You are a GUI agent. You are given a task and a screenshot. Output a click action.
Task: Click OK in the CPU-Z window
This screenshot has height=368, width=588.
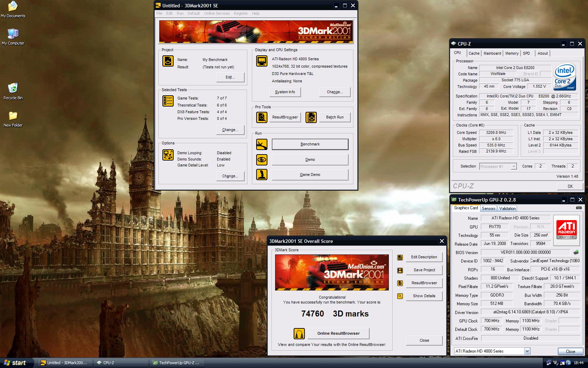click(x=570, y=186)
